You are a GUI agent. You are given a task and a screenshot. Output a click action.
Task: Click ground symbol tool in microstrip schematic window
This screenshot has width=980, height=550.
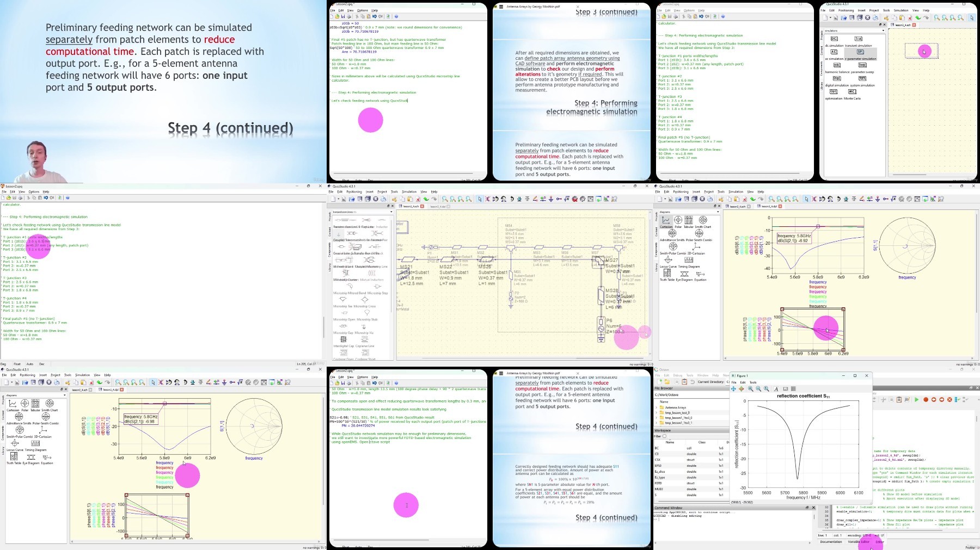[x=551, y=199]
